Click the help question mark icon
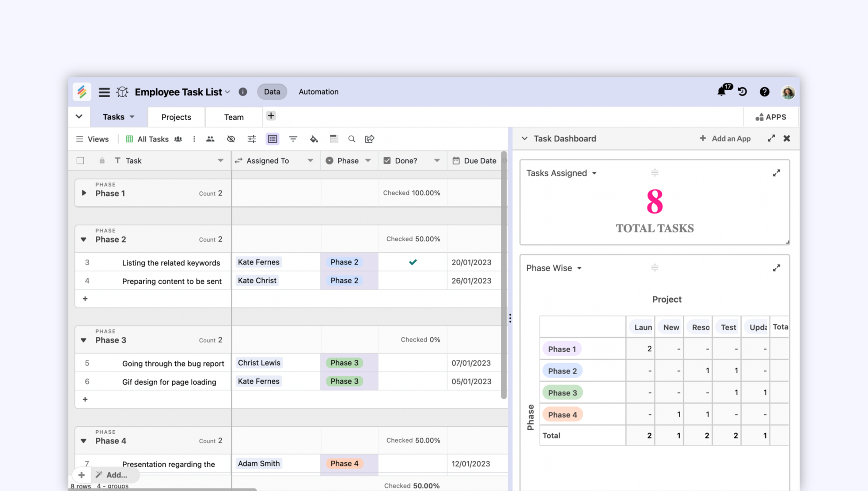Screen dimensions: 868x491 (x=764, y=92)
